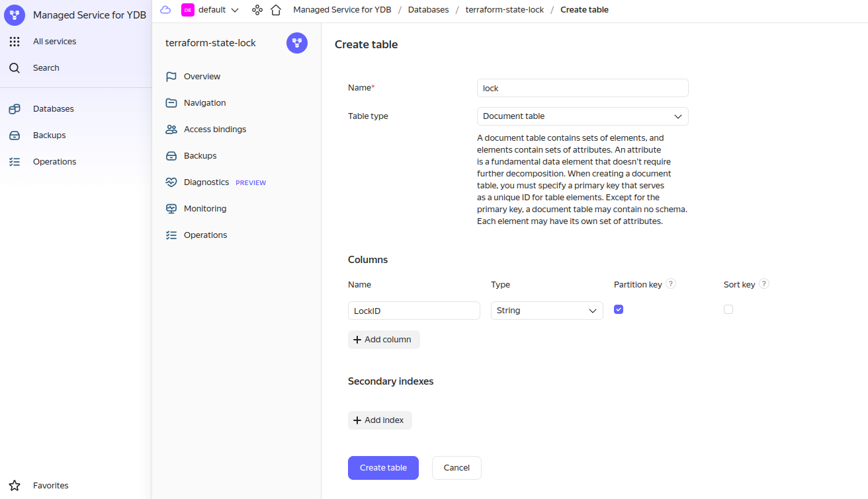868x499 pixels.
Task: Enable Sort key for the LockID column
Action: pyautogui.click(x=728, y=309)
